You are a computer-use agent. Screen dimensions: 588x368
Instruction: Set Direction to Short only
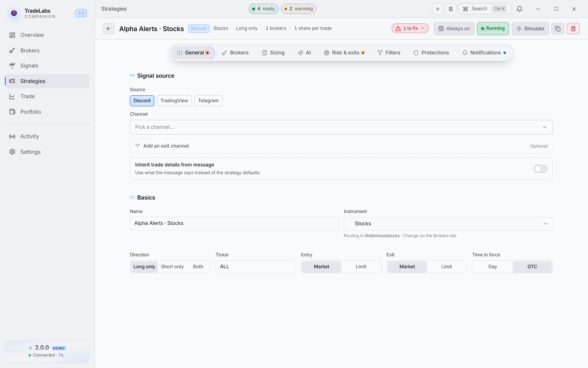click(172, 267)
